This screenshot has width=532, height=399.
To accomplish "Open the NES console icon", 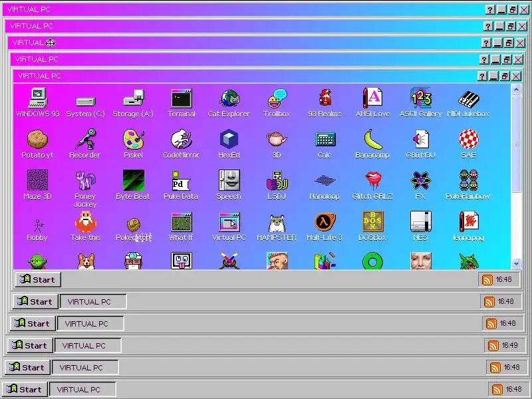I will coord(420,221).
